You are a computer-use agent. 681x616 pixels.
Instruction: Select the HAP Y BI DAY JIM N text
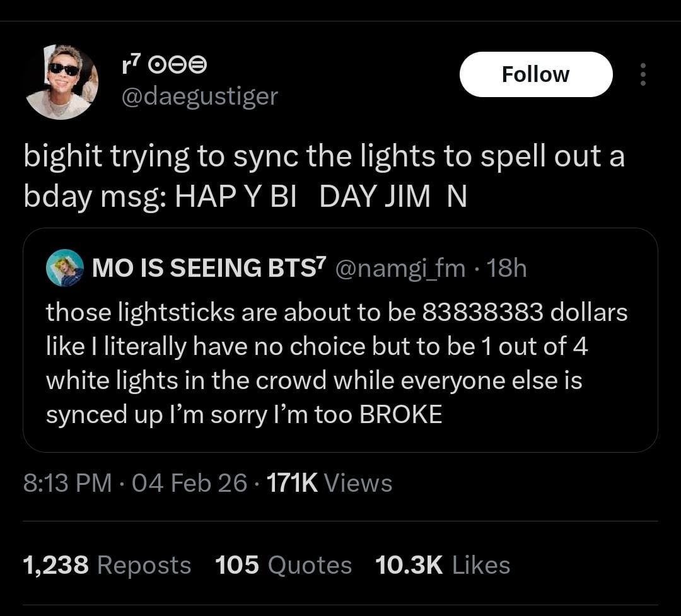[321, 196]
